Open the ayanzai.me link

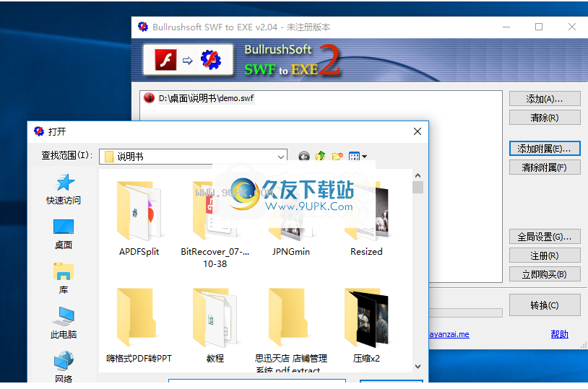(x=449, y=334)
